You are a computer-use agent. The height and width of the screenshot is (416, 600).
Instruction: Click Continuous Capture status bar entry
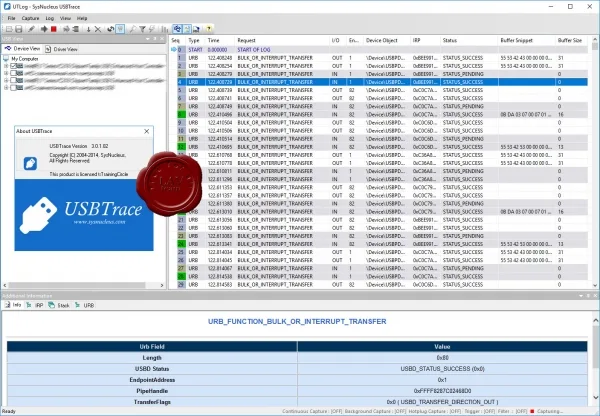click(x=312, y=411)
